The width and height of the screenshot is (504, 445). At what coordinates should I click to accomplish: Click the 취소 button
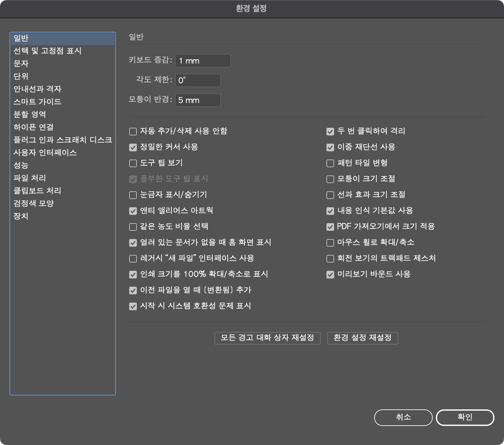403,417
